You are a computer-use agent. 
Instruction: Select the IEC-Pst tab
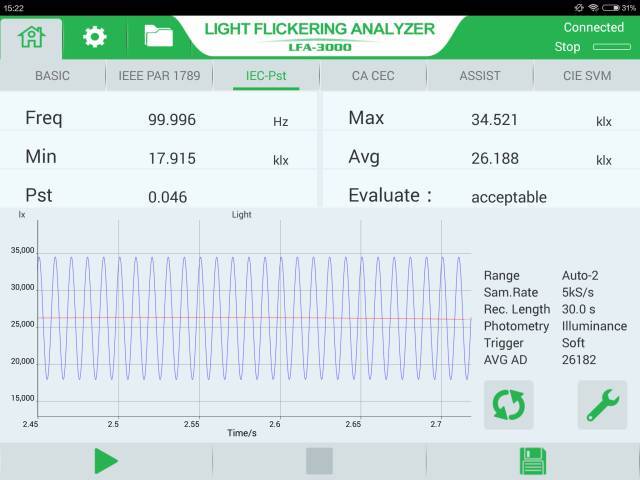coord(266,76)
